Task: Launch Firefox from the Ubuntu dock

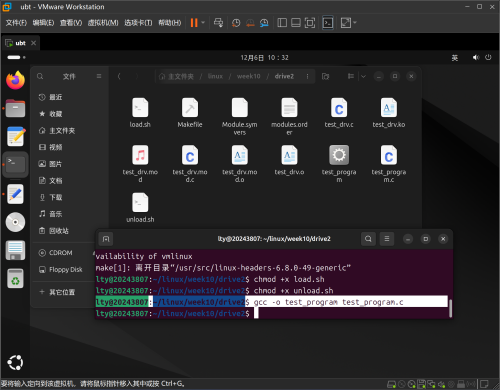Action: [x=15, y=80]
